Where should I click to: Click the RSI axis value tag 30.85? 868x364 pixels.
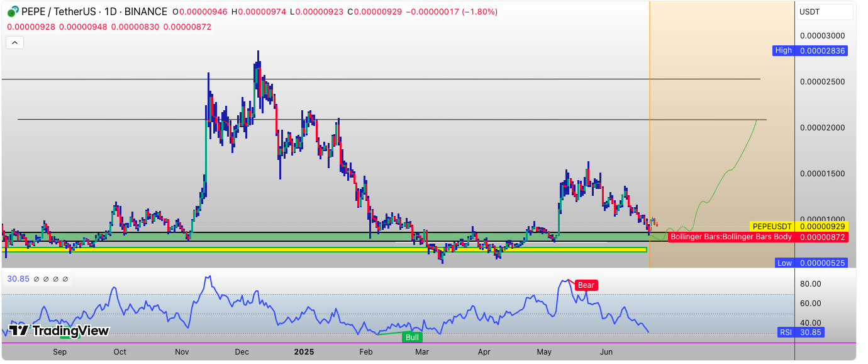pos(809,333)
